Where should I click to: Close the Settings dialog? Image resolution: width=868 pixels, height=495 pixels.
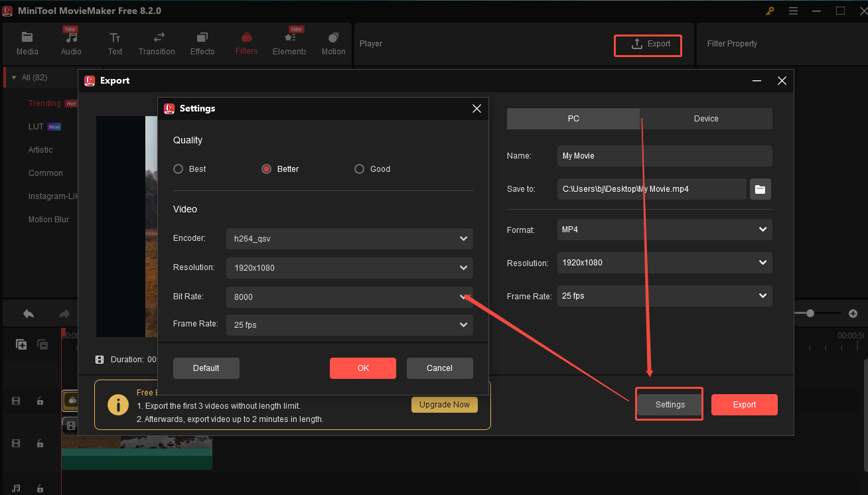point(476,109)
